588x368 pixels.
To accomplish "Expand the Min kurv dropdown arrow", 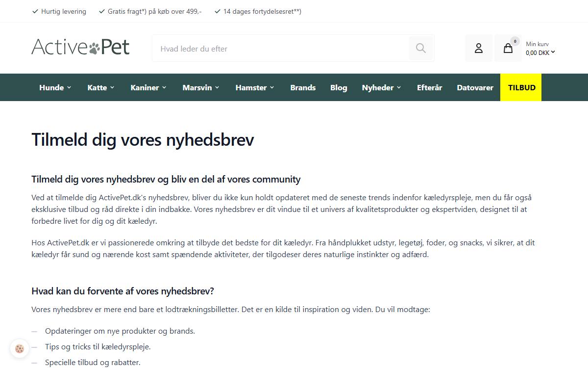I will [x=553, y=52].
